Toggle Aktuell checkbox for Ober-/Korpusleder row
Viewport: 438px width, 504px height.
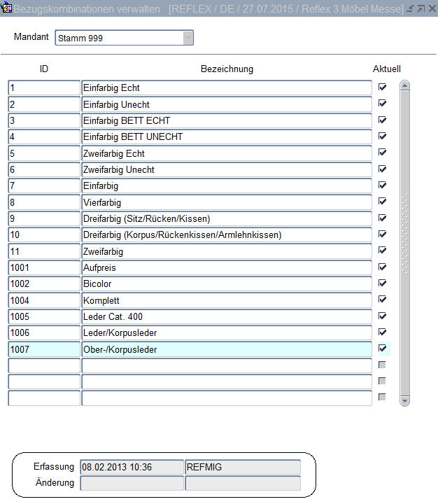pyautogui.click(x=382, y=349)
